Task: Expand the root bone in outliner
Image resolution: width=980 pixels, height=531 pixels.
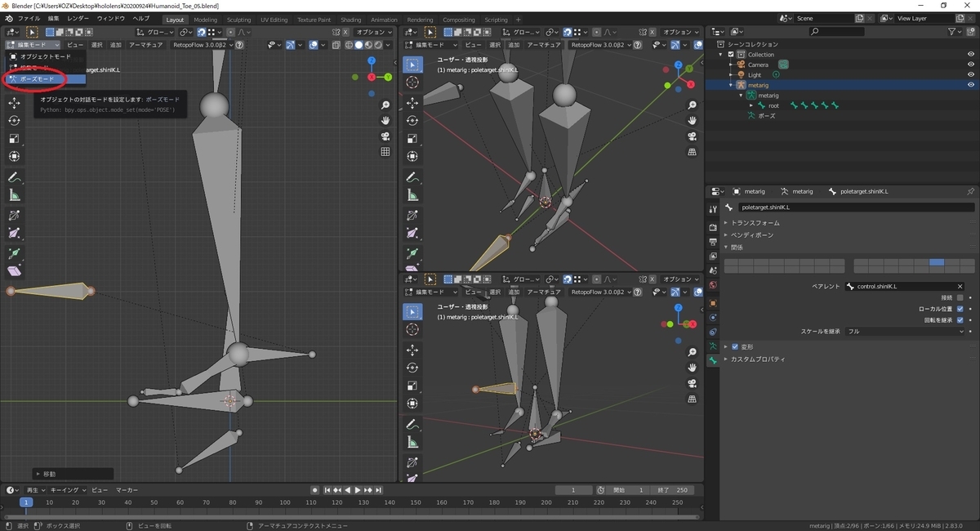Action: pos(752,105)
